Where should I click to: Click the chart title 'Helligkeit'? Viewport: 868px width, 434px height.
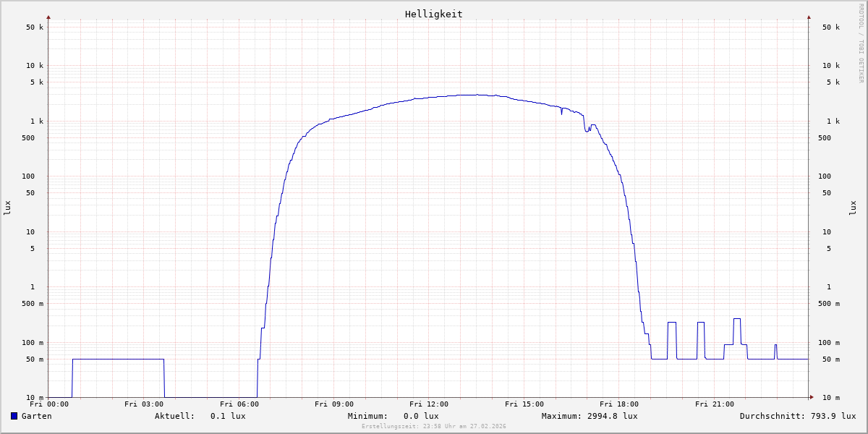click(x=434, y=14)
